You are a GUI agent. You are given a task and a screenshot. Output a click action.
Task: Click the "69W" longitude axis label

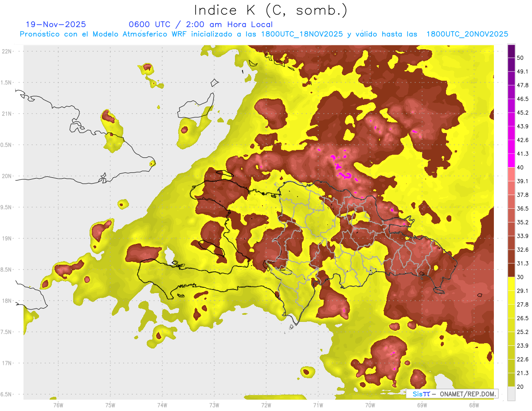[x=422, y=405]
